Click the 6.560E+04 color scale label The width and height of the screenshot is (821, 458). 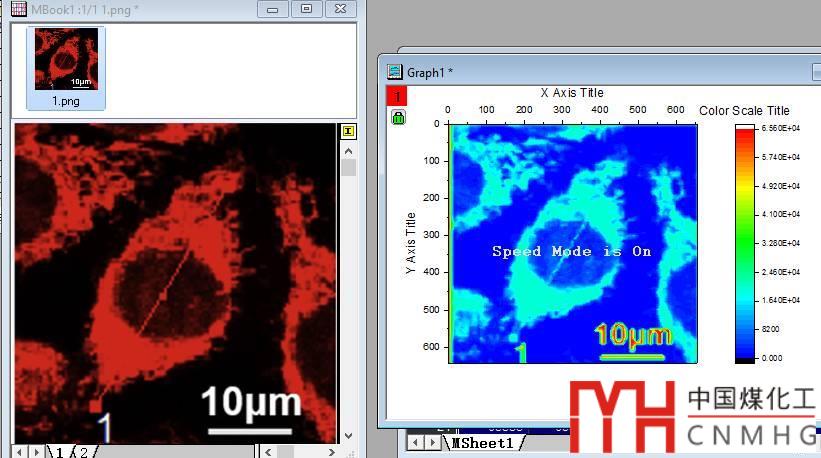(781, 128)
